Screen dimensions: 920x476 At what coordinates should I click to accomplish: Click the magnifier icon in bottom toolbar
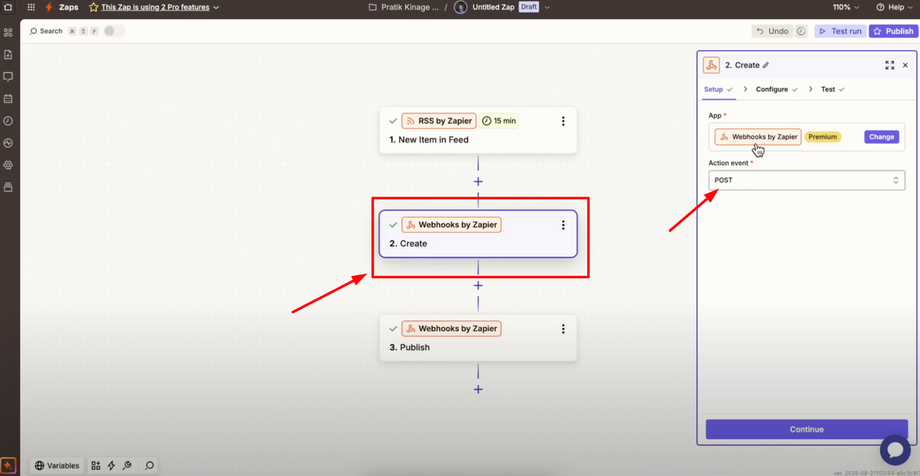(150, 465)
